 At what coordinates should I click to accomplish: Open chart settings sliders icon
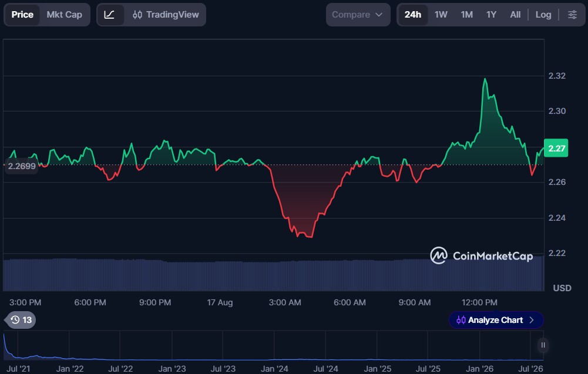click(572, 15)
